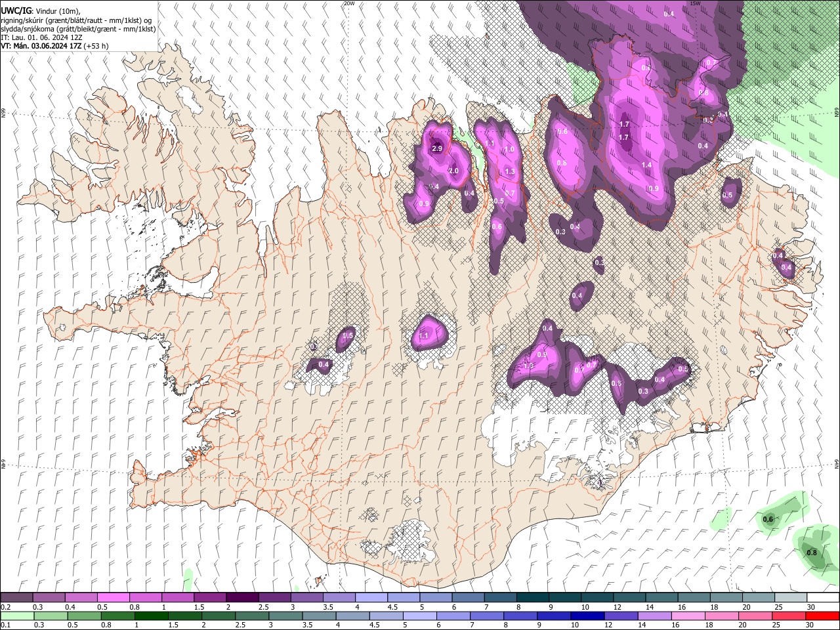Click the palest green swatch between 0.1 and 0.3
840x630 pixels.
pos(17,616)
